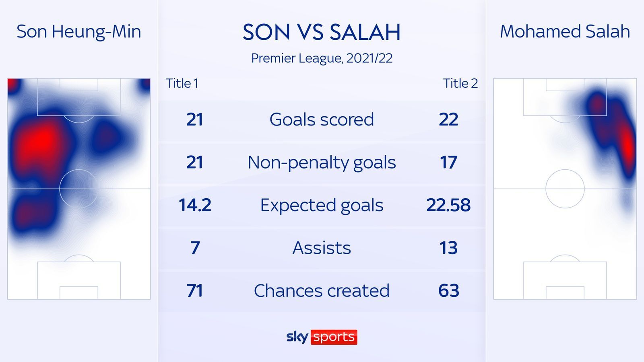Click Son's expected goals value 14.2
Image resolution: width=644 pixels, height=362 pixels.
[195, 205]
